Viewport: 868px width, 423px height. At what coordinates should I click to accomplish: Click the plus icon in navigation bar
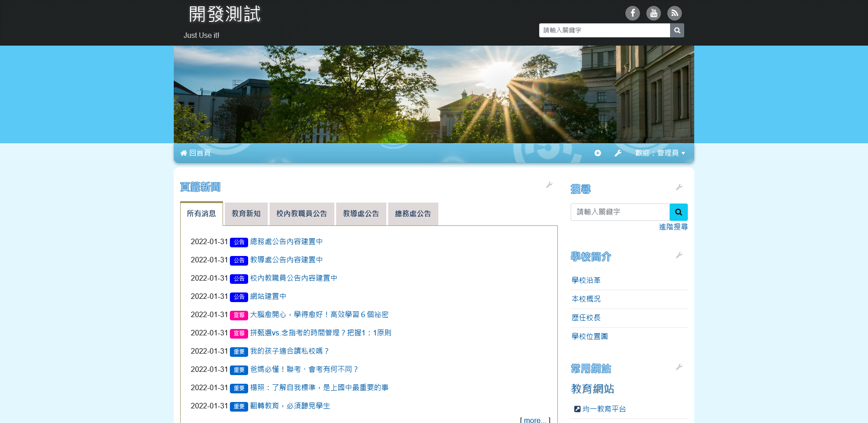[598, 153]
